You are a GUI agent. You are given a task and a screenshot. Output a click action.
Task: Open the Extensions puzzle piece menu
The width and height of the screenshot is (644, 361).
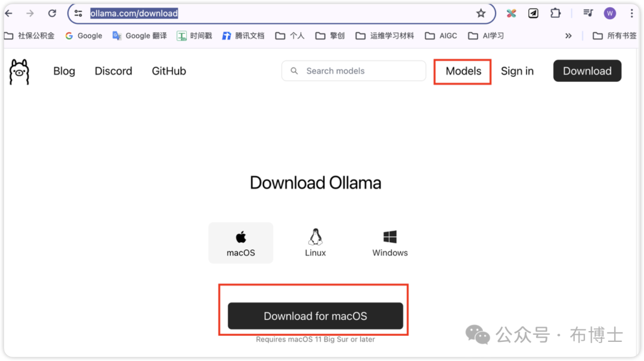click(x=555, y=14)
